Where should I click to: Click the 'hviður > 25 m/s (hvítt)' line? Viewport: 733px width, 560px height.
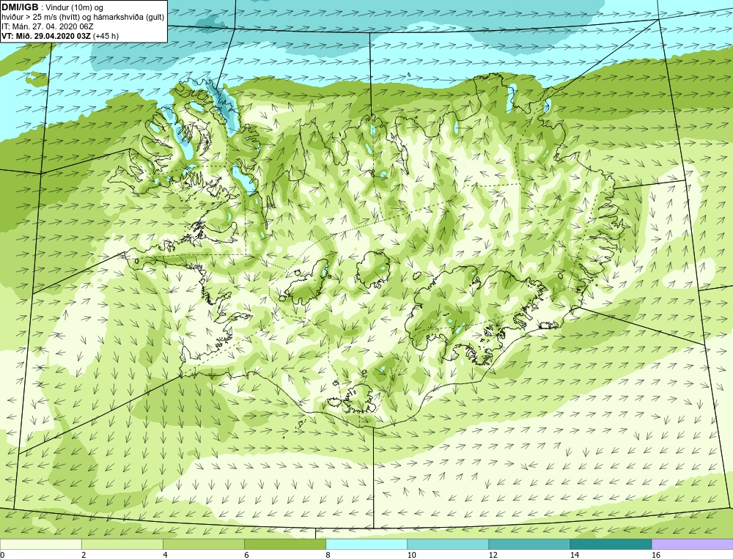[40, 17]
